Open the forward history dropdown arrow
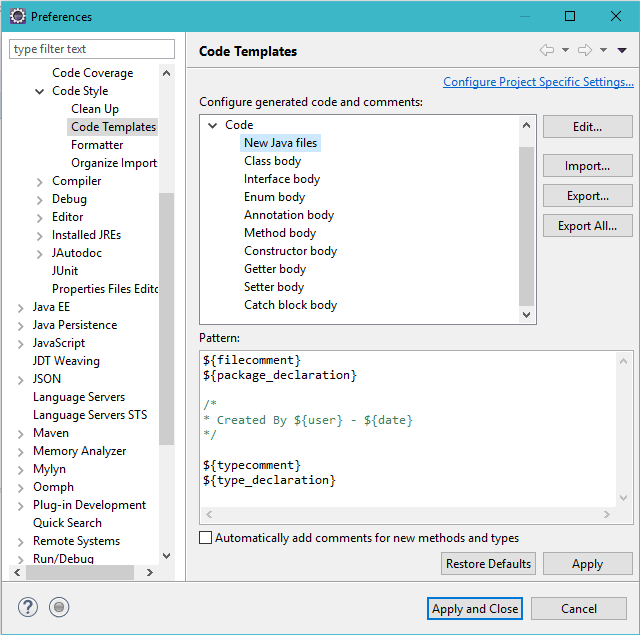 point(603,51)
